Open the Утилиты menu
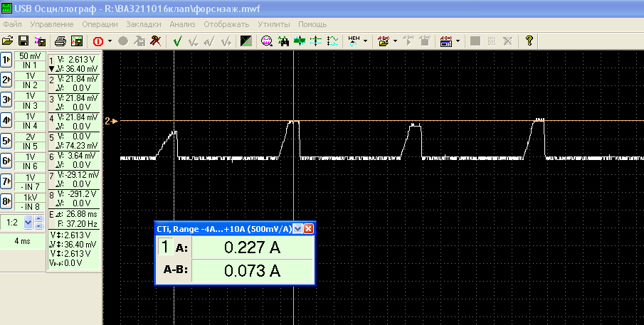This screenshot has height=325, width=644. pyautogui.click(x=274, y=24)
